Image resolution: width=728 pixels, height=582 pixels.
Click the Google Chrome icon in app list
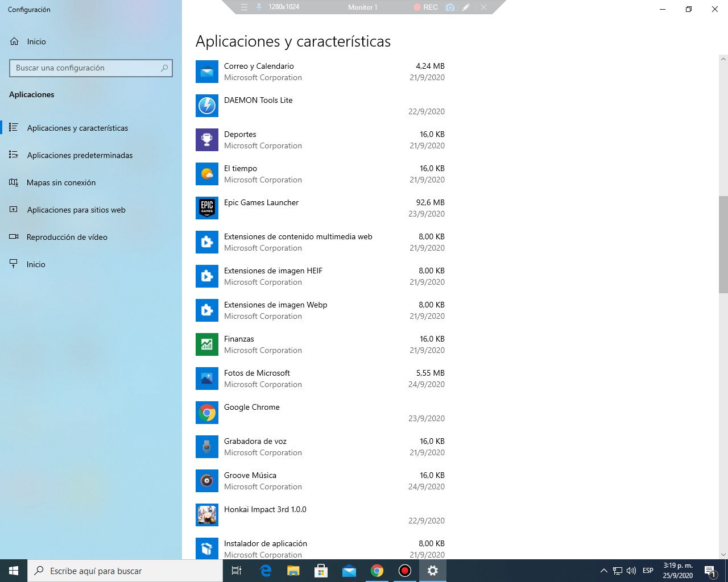pyautogui.click(x=207, y=413)
